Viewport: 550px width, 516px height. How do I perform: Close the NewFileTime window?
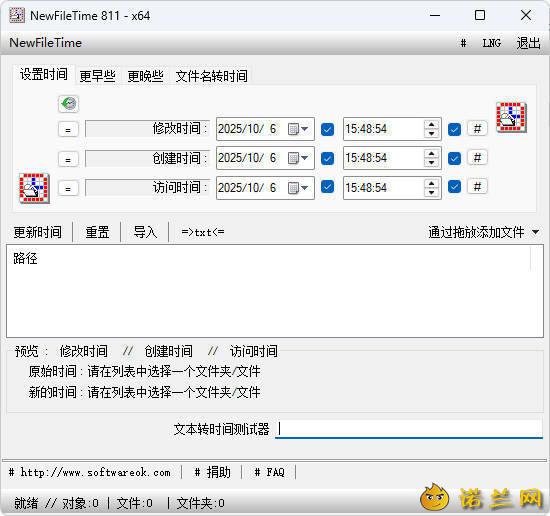(526, 15)
